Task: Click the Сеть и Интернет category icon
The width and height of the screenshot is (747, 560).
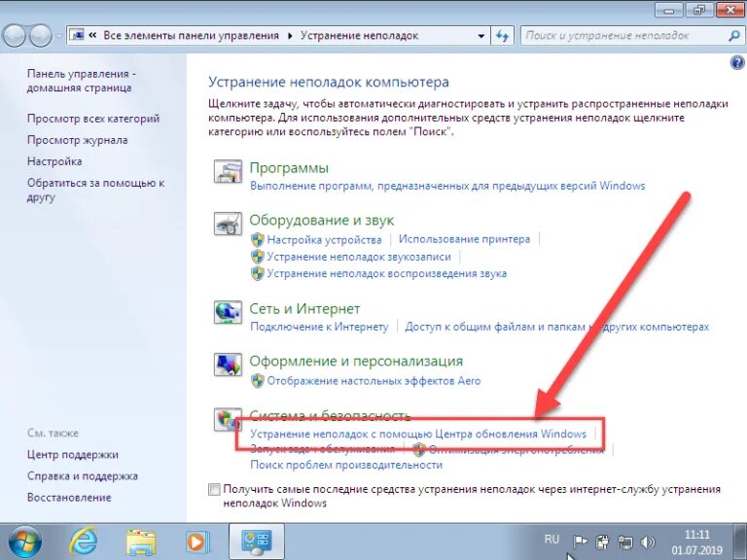Action: point(228,312)
